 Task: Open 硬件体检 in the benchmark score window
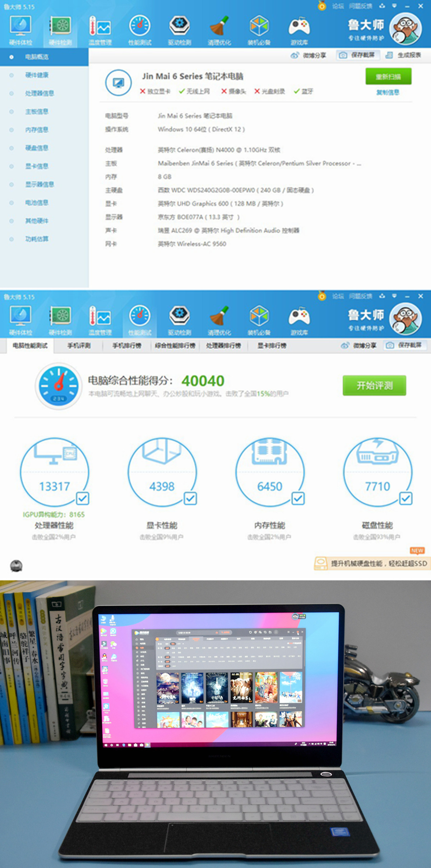pyautogui.click(x=20, y=321)
